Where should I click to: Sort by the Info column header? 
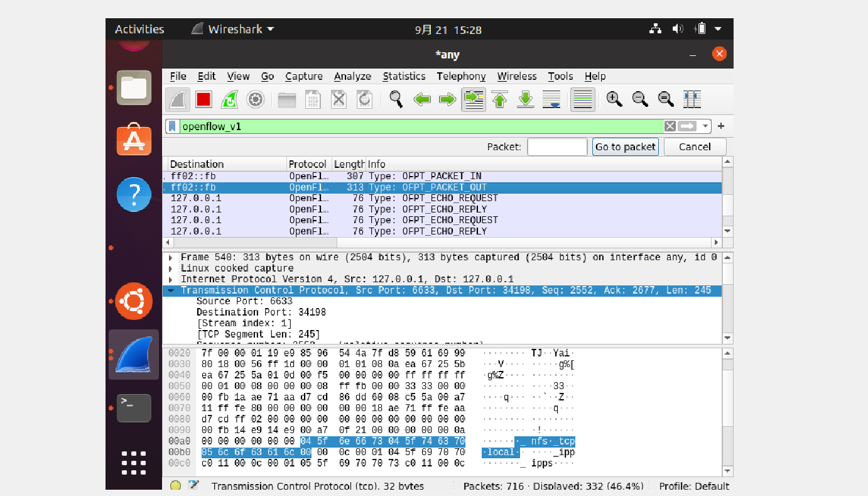(x=544, y=164)
